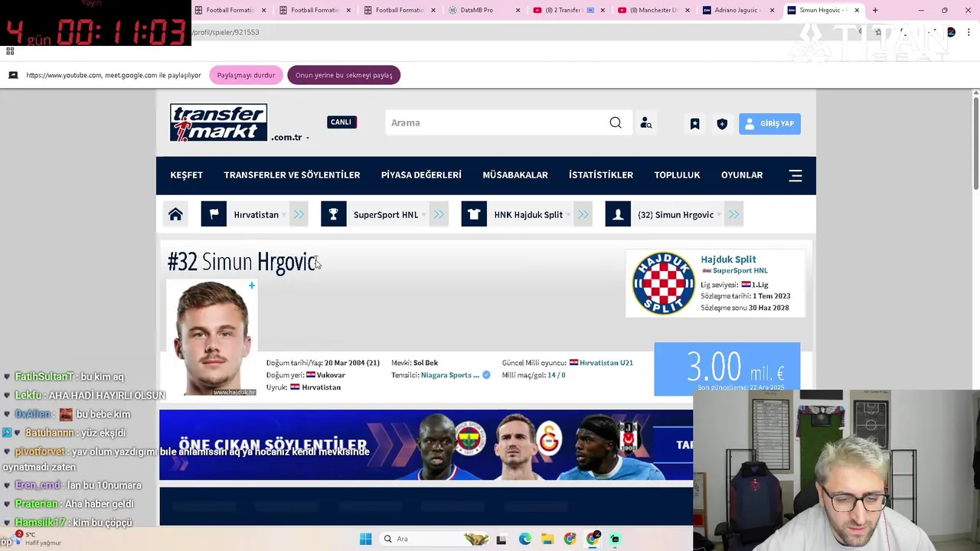
Task: Open the breadcrumb home icon
Action: click(x=175, y=214)
